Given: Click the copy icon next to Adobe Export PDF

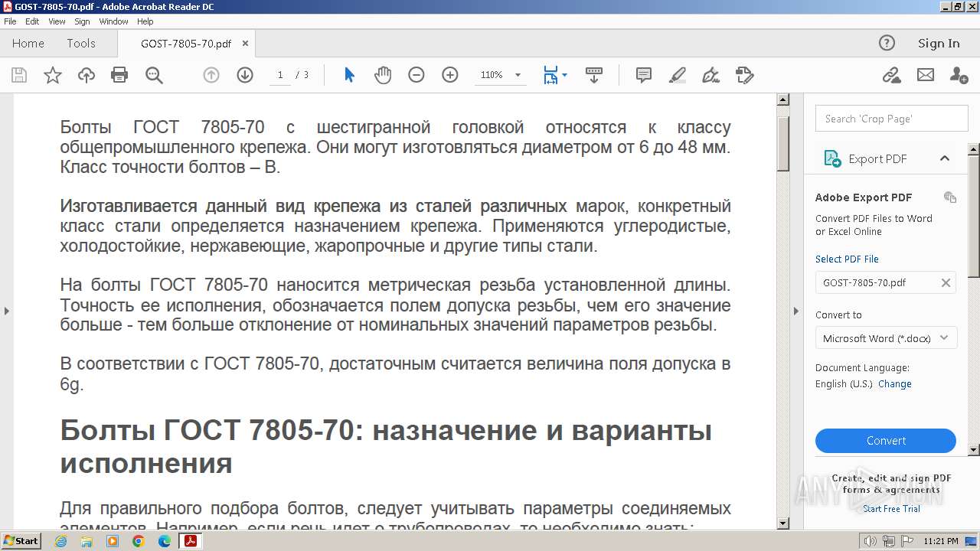Looking at the screenshot, I should point(950,197).
